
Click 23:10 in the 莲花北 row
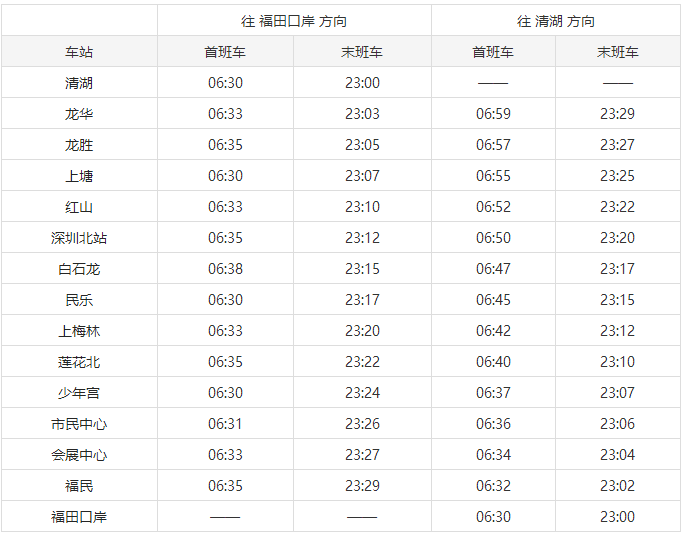coord(617,362)
